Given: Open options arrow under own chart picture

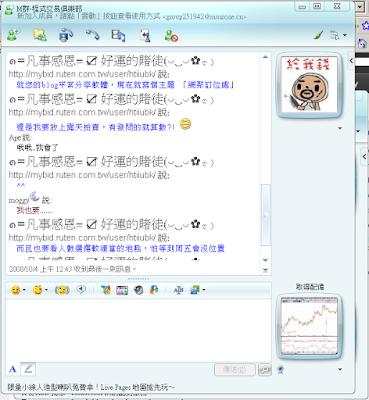Looking at the screenshot, I should click(340, 369).
